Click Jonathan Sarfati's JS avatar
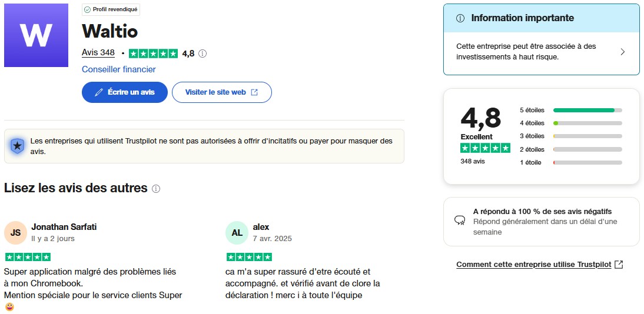This screenshot has height=314, width=644. (15, 233)
